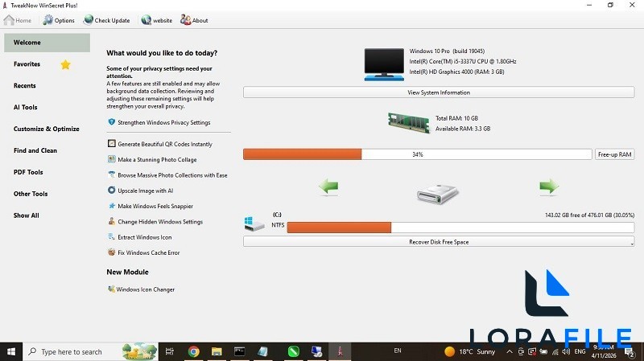Open Customize & Optimize section
644x361 pixels.
point(47,129)
